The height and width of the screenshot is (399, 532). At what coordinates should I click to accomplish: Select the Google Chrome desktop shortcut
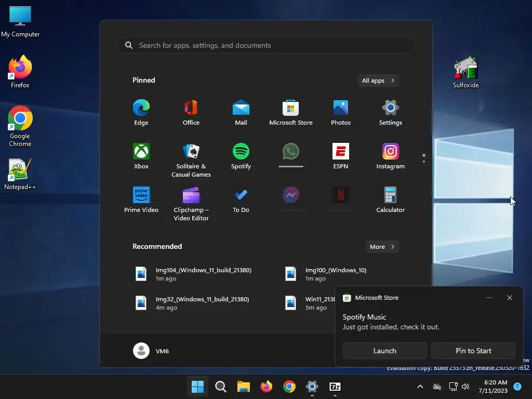(x=20, y=126)
